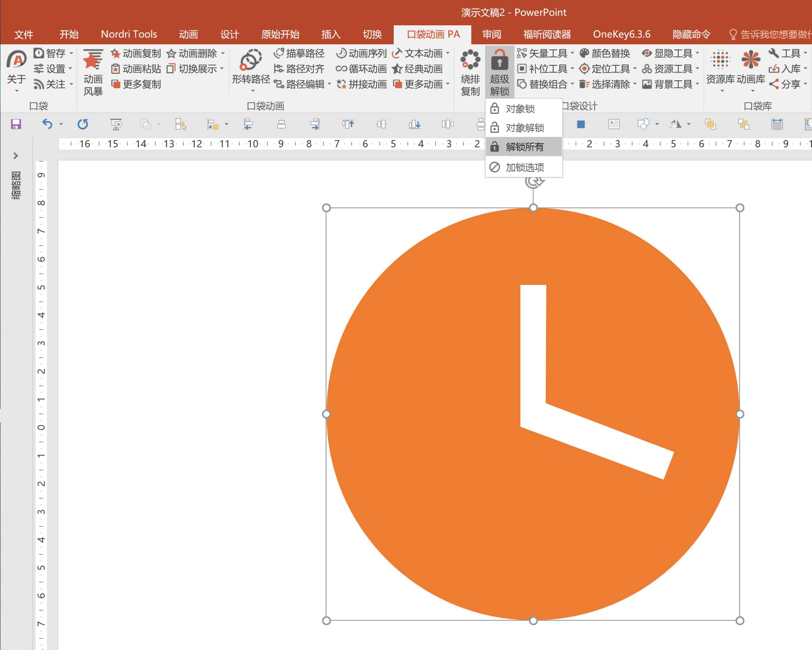Switch to the Nordri Tools tab
The width and height of the screenshot is (812, 650).
point(129,34)
